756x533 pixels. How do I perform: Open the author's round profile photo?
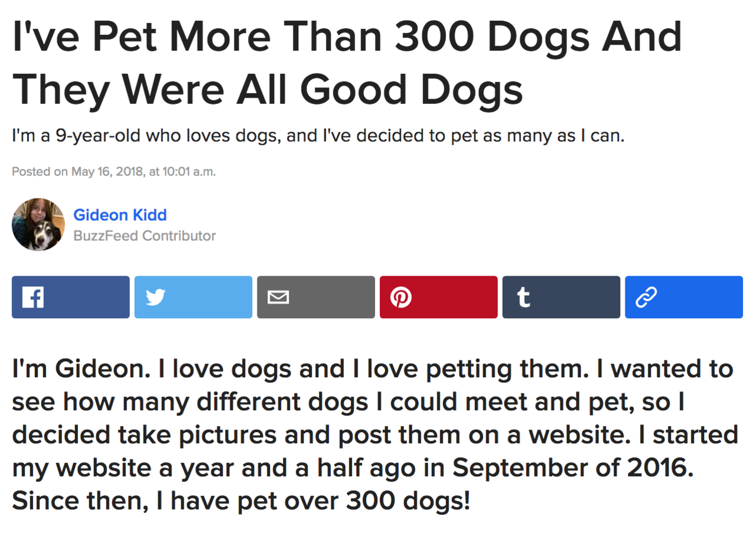click(38, 224)
